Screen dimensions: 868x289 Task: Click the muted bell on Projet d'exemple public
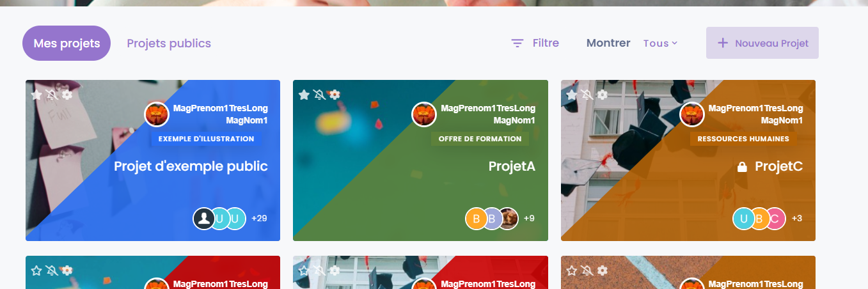click(52, 95)
